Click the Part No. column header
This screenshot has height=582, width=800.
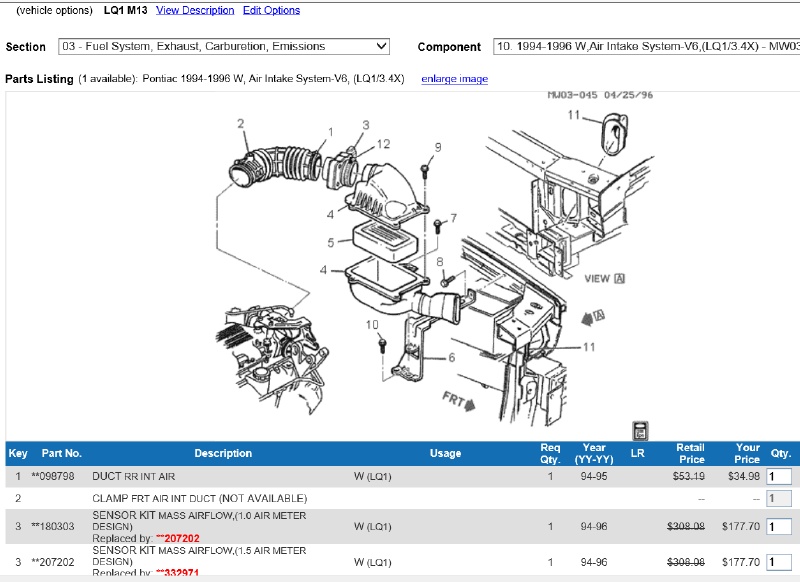(62, 453)
